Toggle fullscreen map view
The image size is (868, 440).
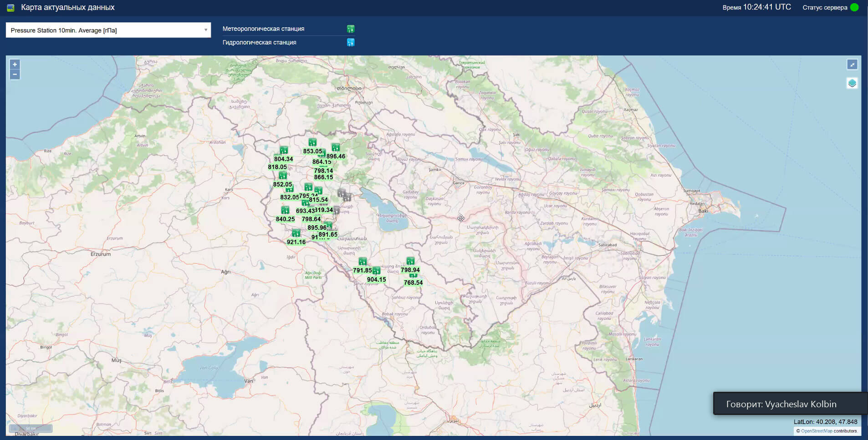pyautogui.click(x=852, y=65)
